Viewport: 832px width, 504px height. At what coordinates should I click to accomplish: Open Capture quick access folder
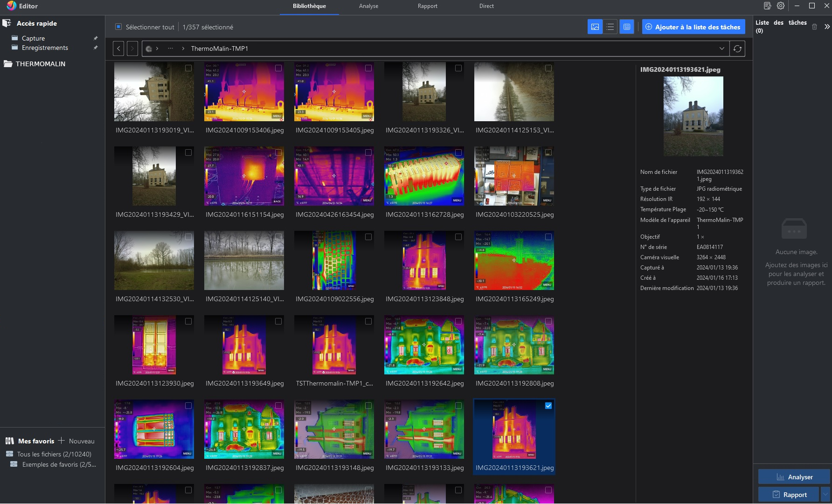(x=33, y=38)
